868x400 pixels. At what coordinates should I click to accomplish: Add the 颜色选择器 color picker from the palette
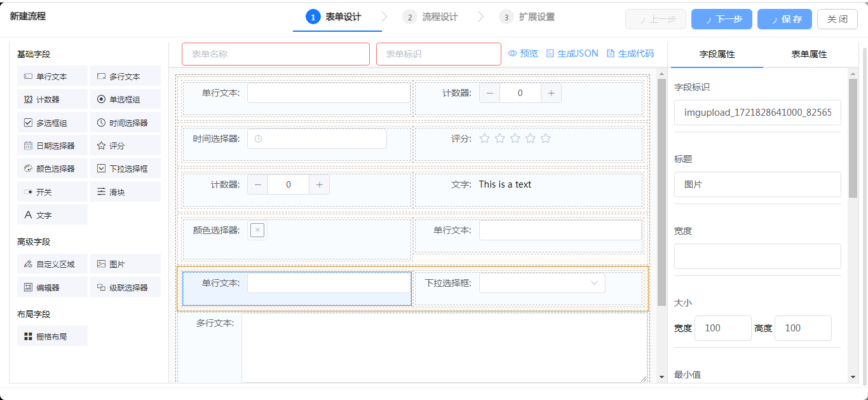(52, 169)
